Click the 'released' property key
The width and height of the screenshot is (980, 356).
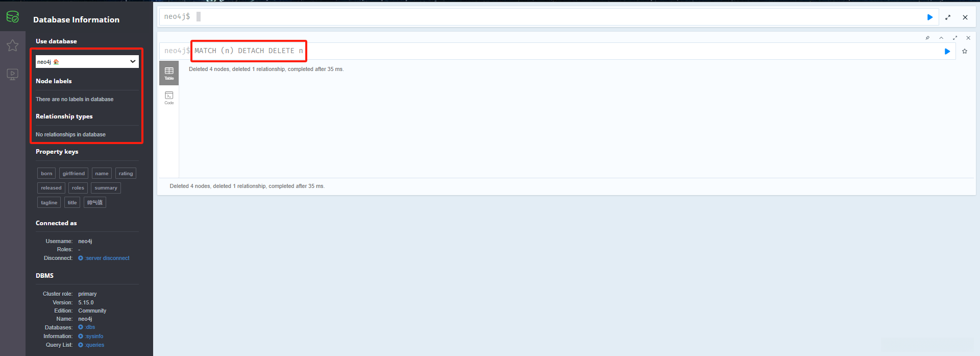coord(51,188)
